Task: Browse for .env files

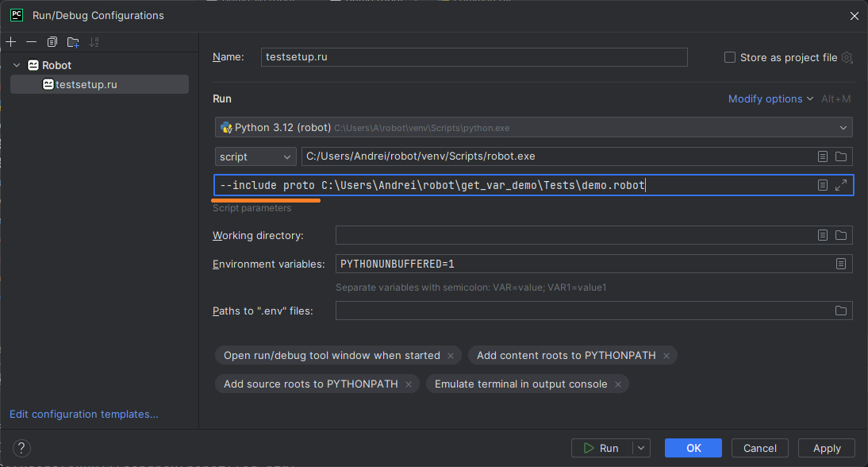Action: (841, 311)
